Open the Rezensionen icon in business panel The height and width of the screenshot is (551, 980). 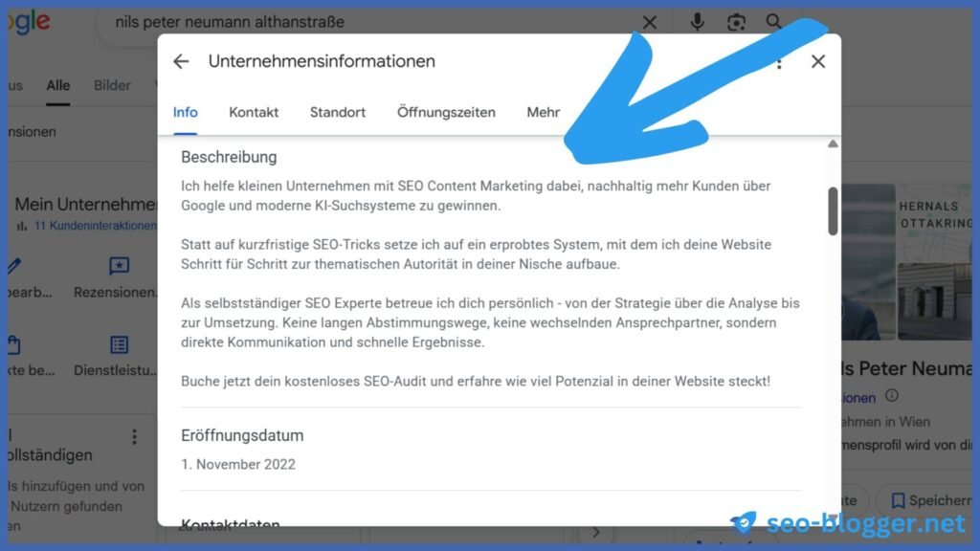click(119, 266)
